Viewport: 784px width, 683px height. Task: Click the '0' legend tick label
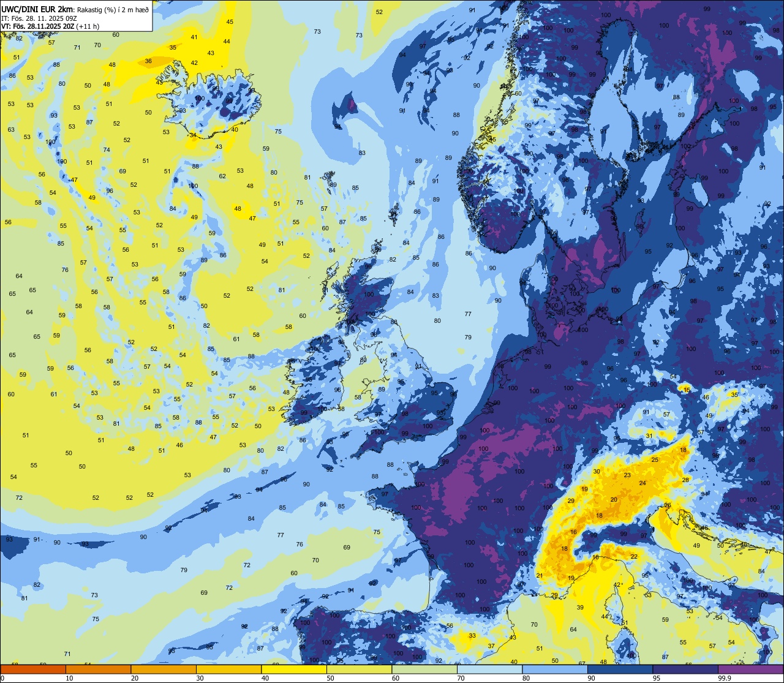(2, 678)
